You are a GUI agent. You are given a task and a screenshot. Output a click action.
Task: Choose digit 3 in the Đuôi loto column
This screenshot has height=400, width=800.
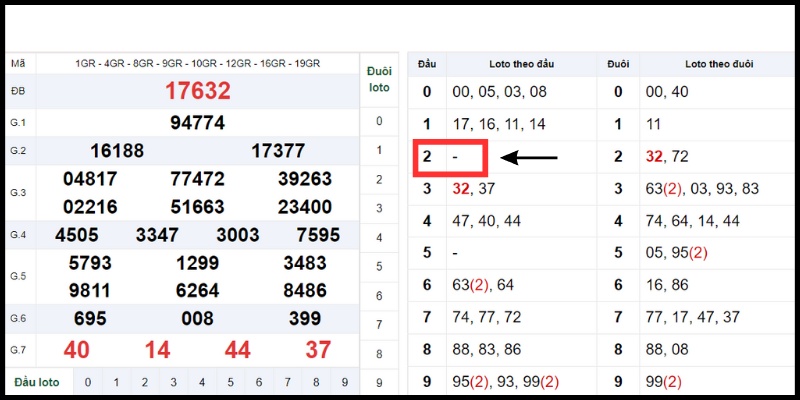378,208
